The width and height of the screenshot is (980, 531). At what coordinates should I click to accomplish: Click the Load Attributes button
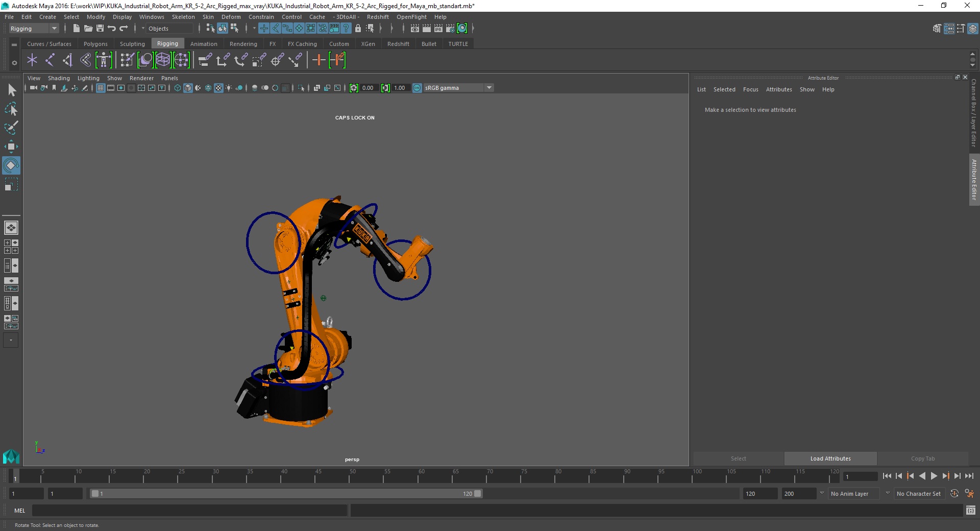tap(830, 458)
